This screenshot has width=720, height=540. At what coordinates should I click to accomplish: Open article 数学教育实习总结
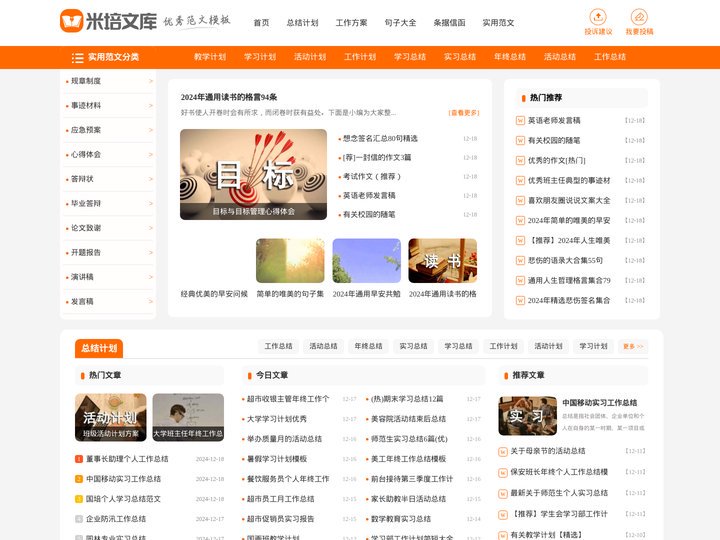point(401,519)
